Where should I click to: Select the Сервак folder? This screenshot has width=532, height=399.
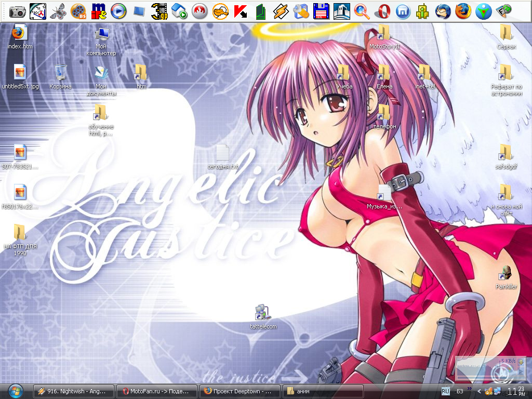coord(506,37)
